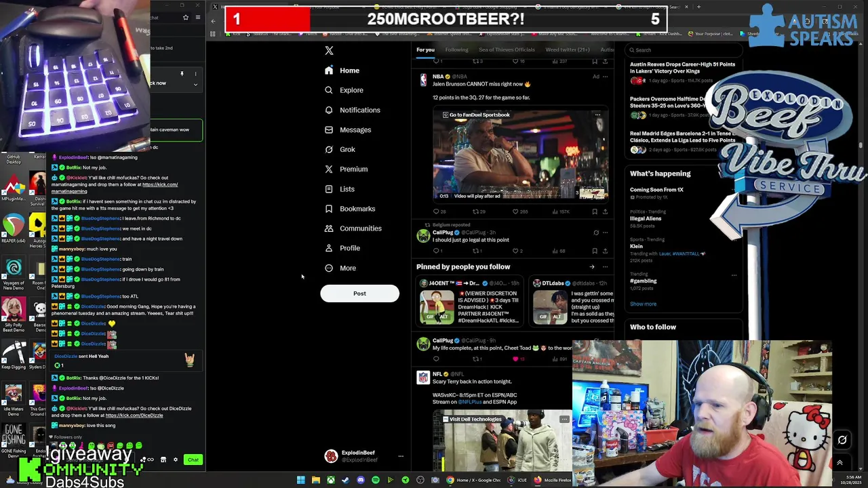868x488 pixels.
Task: Click the NBA profile avatar
Action: (x=423, y=79)
